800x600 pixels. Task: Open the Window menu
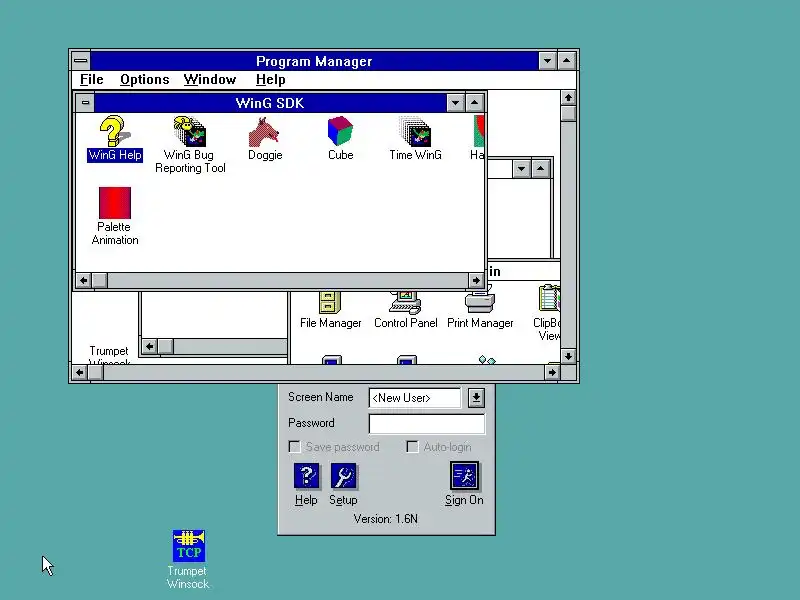pyautogui.click(x=210, y=80)
